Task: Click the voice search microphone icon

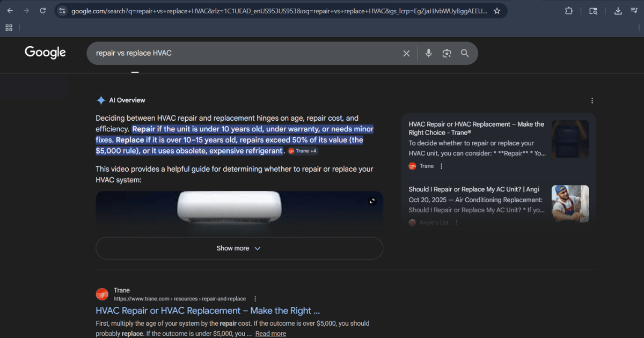Action: coord(428,53)
